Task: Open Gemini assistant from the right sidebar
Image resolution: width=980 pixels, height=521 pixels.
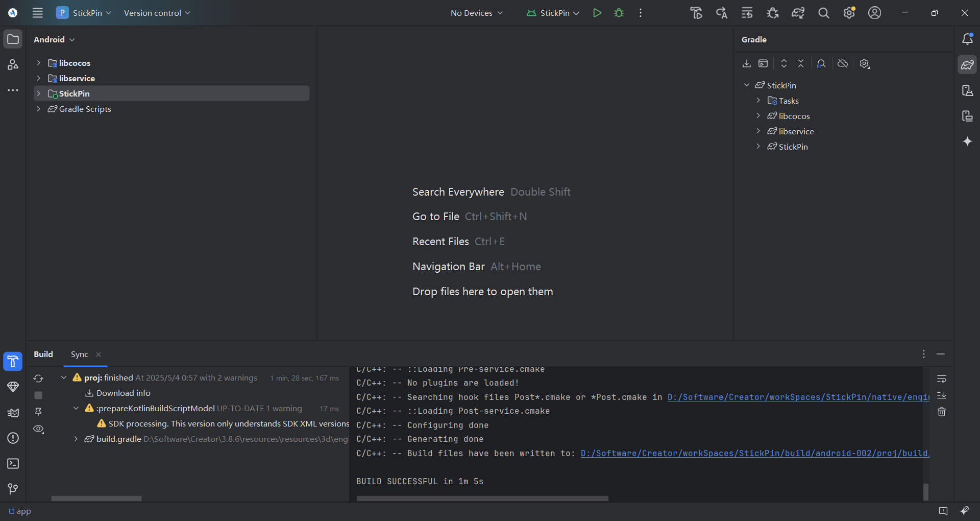Action: pyautogui.click(x=968, y=141)
